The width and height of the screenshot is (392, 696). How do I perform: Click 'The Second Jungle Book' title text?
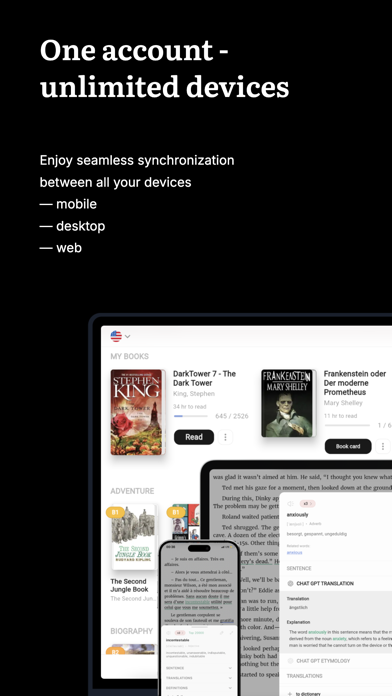129,585
